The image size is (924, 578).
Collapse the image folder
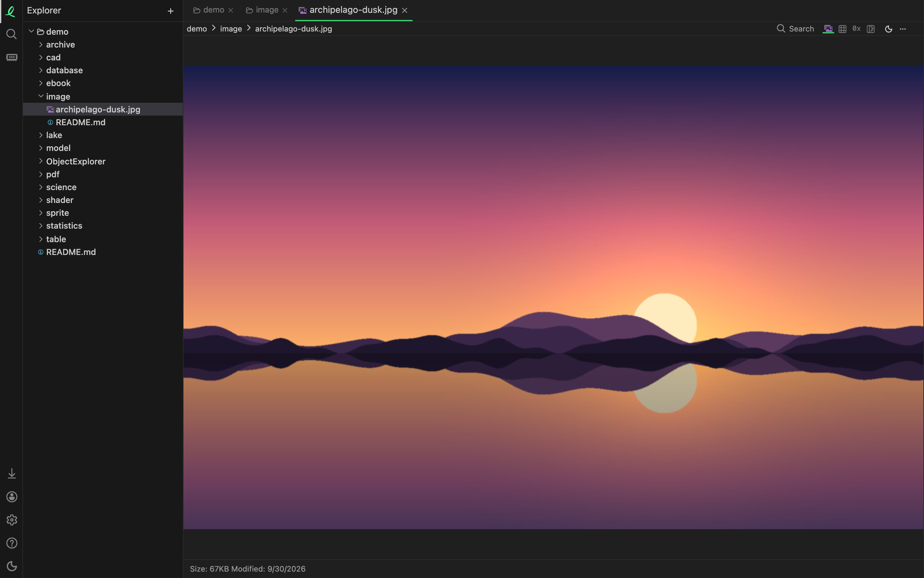click(40, 96)
